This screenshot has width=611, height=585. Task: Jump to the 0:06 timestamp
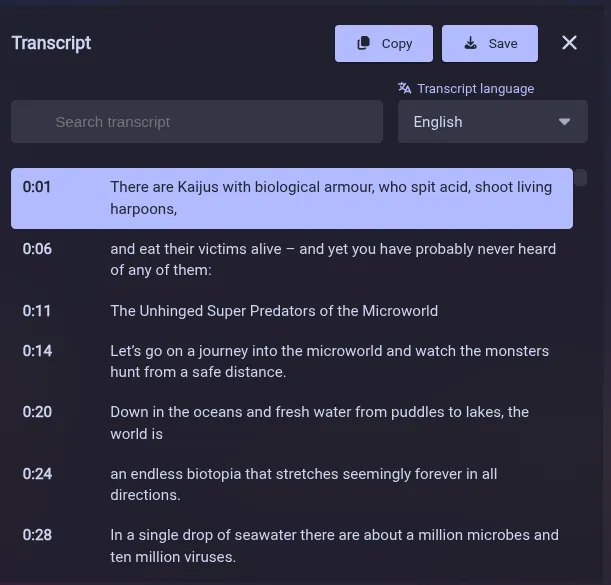pos(37,249)
